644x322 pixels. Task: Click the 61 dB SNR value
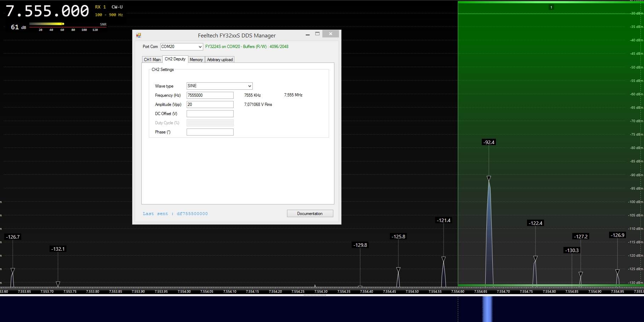(x=18, y=27)
